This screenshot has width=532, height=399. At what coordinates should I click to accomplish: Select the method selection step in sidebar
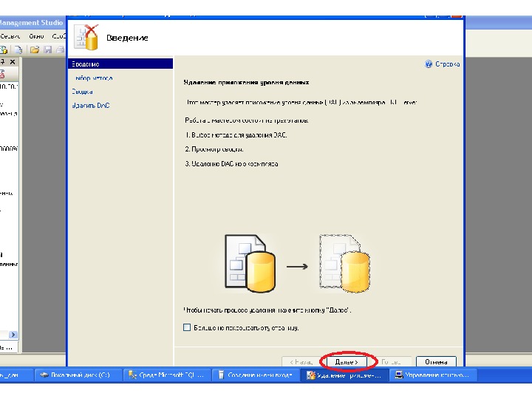coord(94,78)
